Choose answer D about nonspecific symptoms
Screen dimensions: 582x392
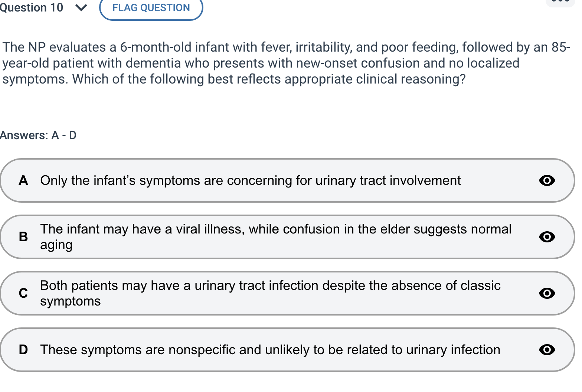pos(270,350)
